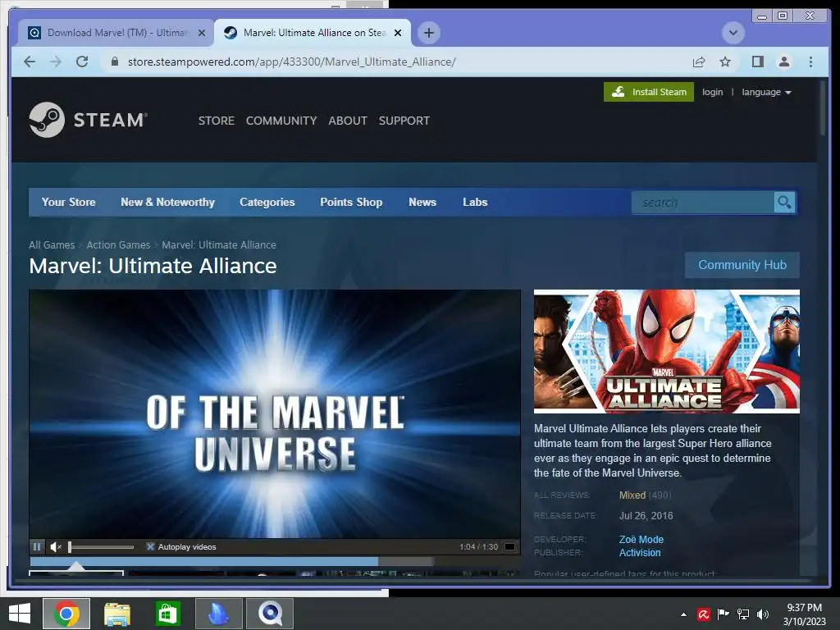Go back using the browser back arrow
The width and height of the screenshot is (840, 630).
point(30,62)
